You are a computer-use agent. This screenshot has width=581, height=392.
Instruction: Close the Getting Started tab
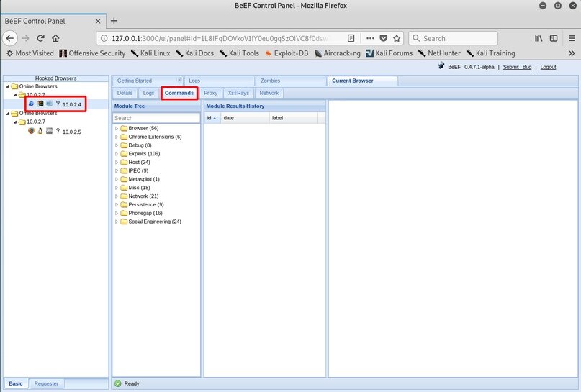179,80
